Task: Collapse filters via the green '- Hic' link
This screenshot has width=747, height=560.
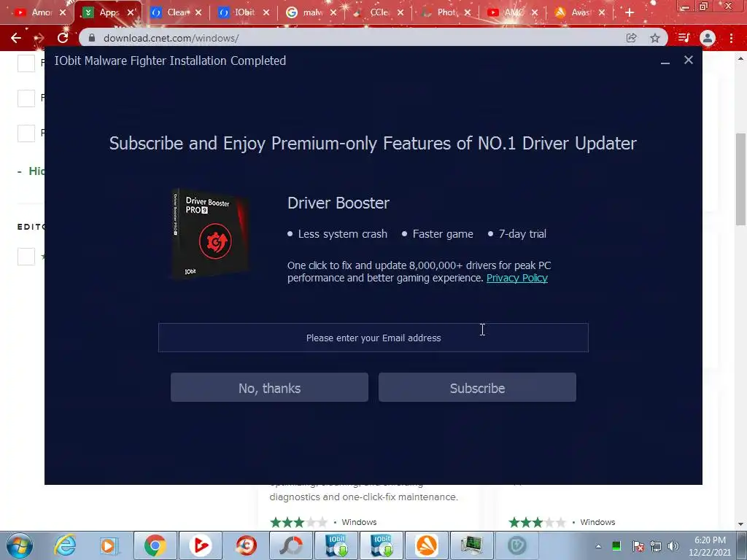Action: [31, 171]
